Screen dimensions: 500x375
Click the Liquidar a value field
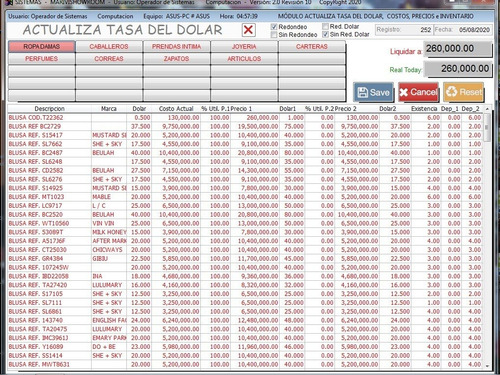coord(457,49)
